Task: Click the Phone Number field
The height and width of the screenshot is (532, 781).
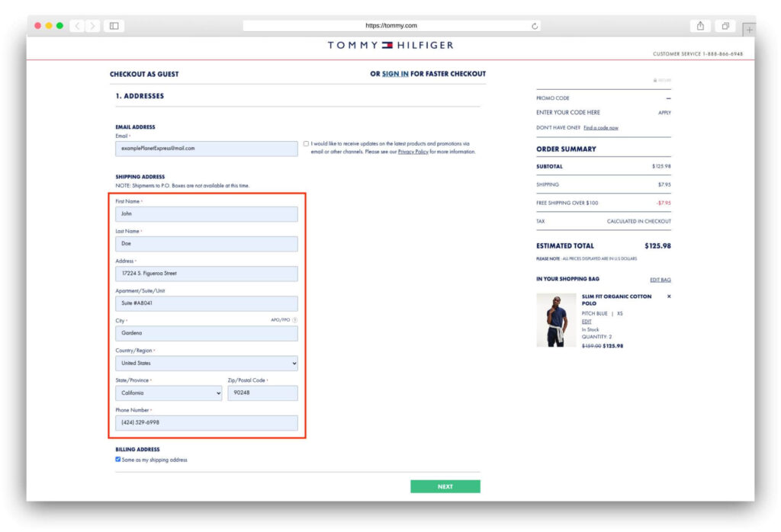Action: point(207,423)
